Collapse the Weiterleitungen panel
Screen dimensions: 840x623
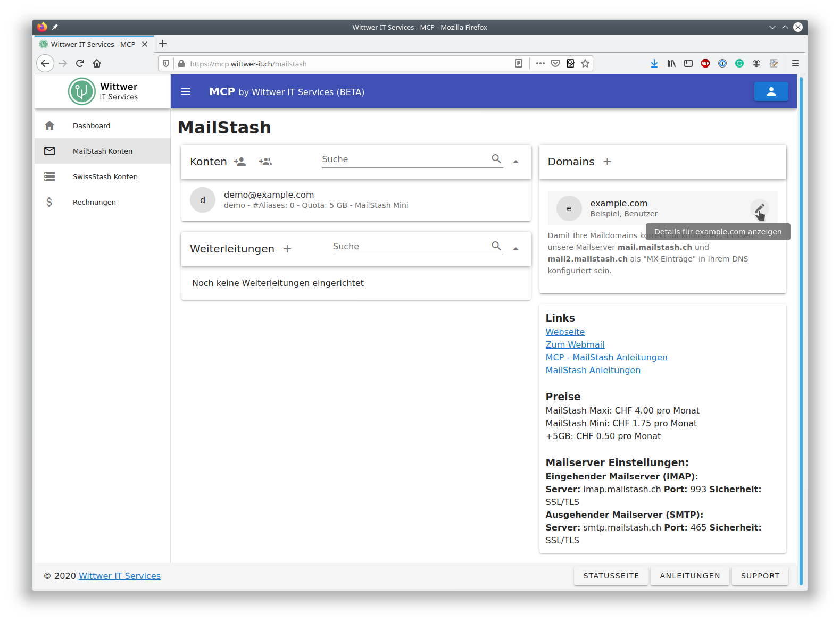[x=515, y=249]
